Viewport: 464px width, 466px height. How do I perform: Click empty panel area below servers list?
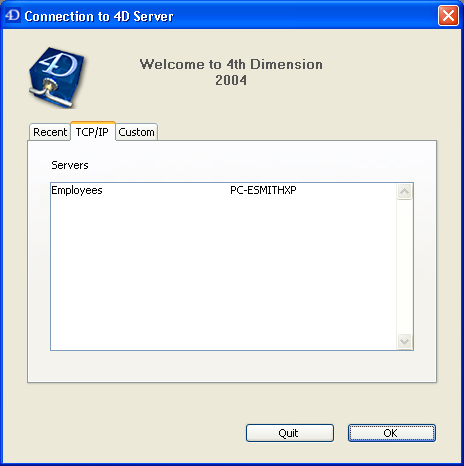point(232,366)
